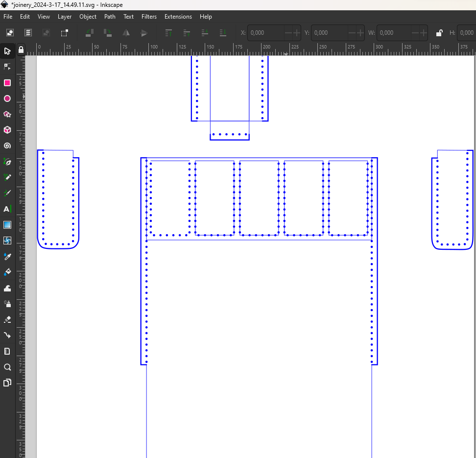Increase the W width value with plus
The image size is (476, 458).
pyautogui.click(x=424, y=33)
